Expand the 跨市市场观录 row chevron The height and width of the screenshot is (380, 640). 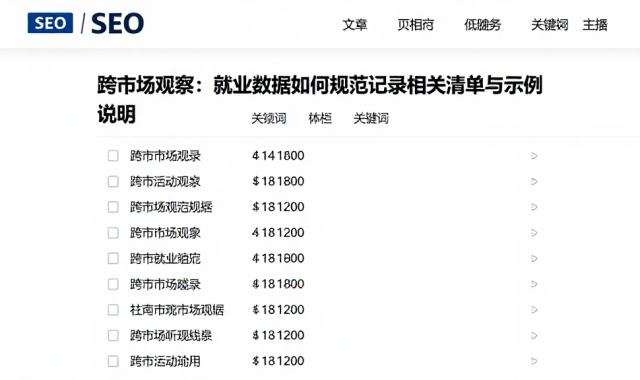(x=534, y=156)
